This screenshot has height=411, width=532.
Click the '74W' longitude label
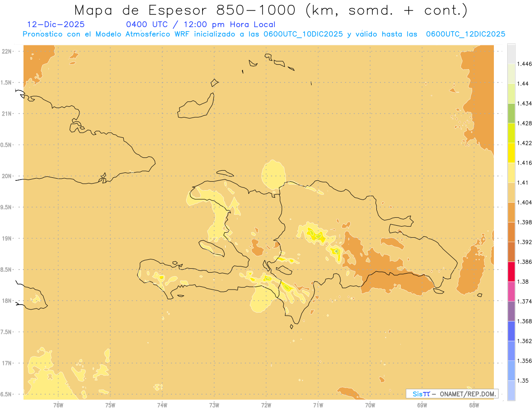coord(162,405)
